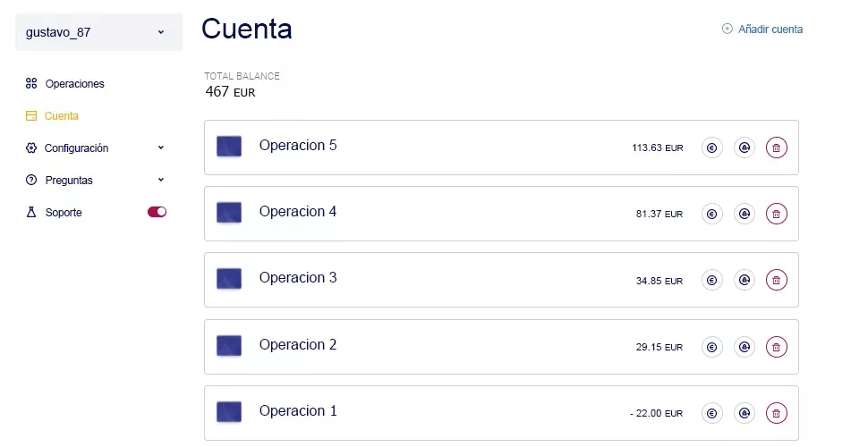Screen dimensions: 868x447
Task: Click the blue card thumbnail of Operacion 5
Action: click(x=229, y=147)
